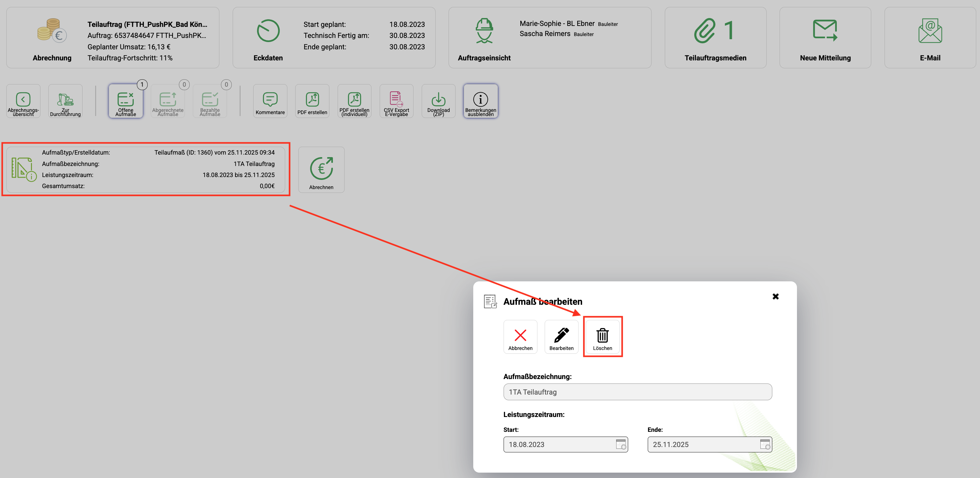
Task: Click Abbrechen in the dialog
Action: point(520,336)
